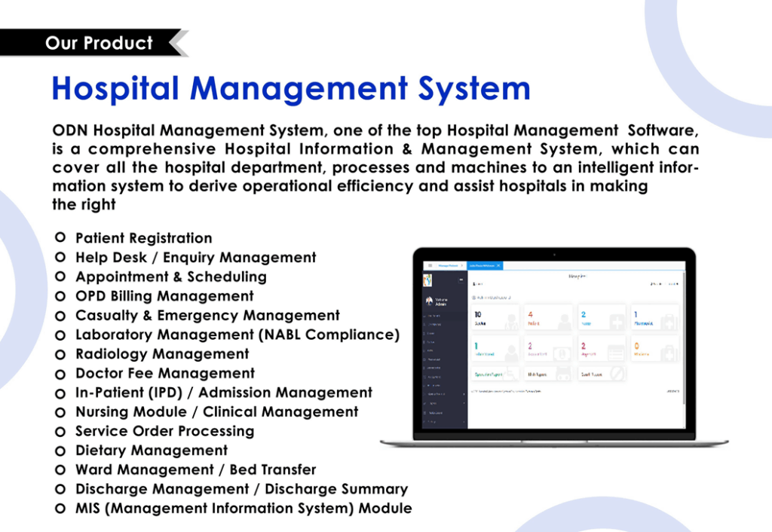Collapse the dark sidebar using its toggle button
This screenshot has width=772, height=532.
(x=461, y=280)
